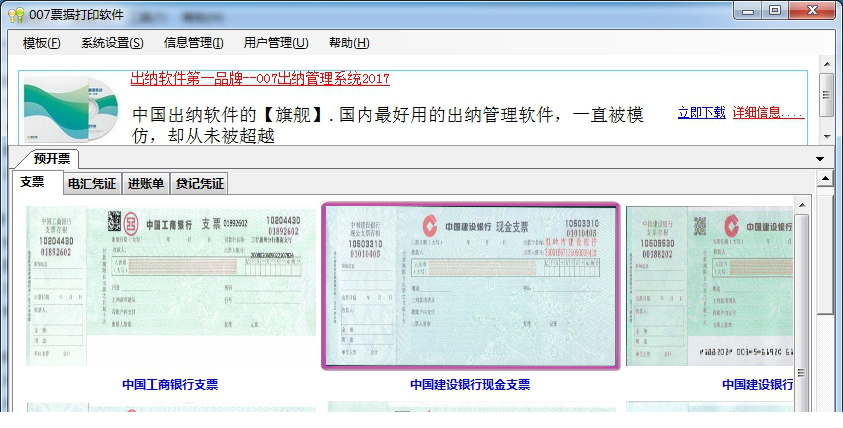Image resolution: width=843 pixels, height=428 pixels.
Task: Click the ad panel scrollbar thumb
Action: coord(827,95)
